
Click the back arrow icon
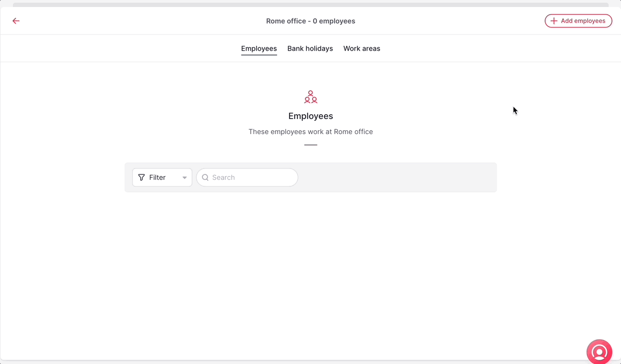coord(16,21)
